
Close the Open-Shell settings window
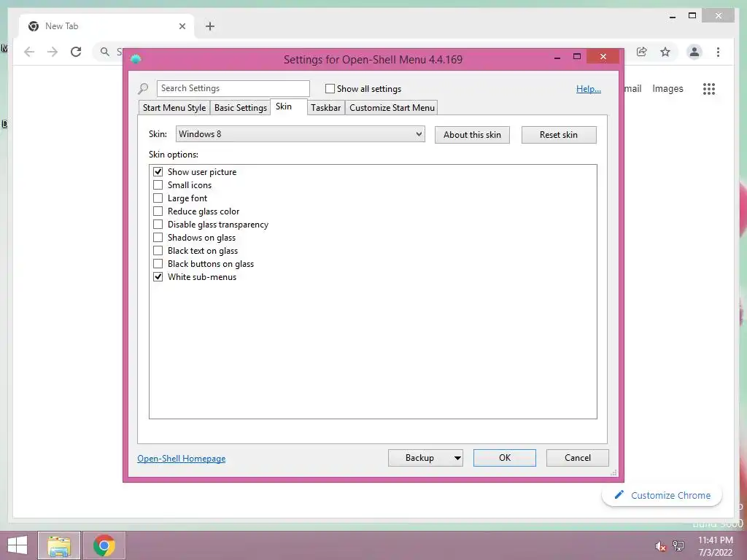pos(603,57)
